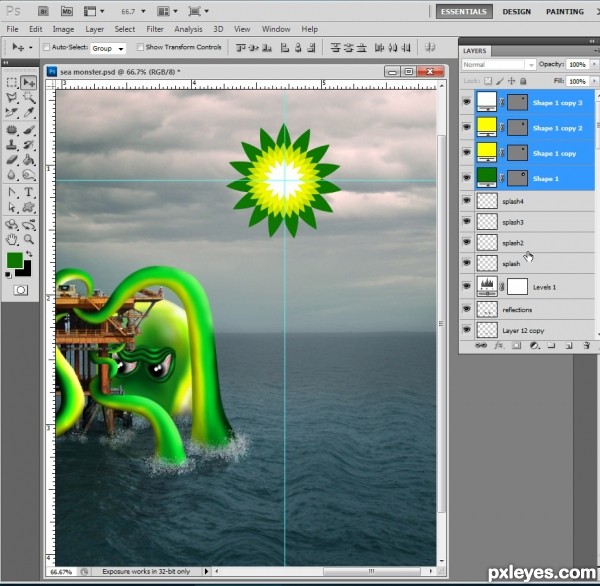
Task: Open the Filter menu
Action: pyautogui.click(x=155, y=29)
